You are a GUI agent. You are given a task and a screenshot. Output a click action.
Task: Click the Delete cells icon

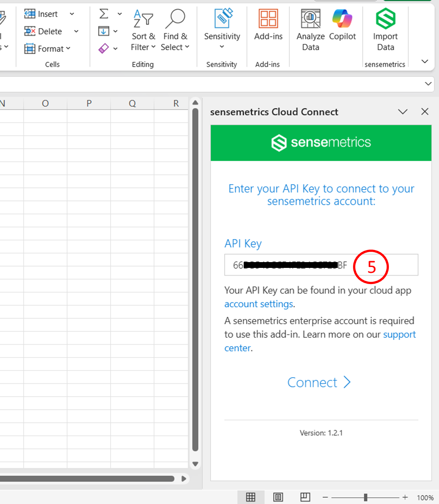click(x=30, y=31)
